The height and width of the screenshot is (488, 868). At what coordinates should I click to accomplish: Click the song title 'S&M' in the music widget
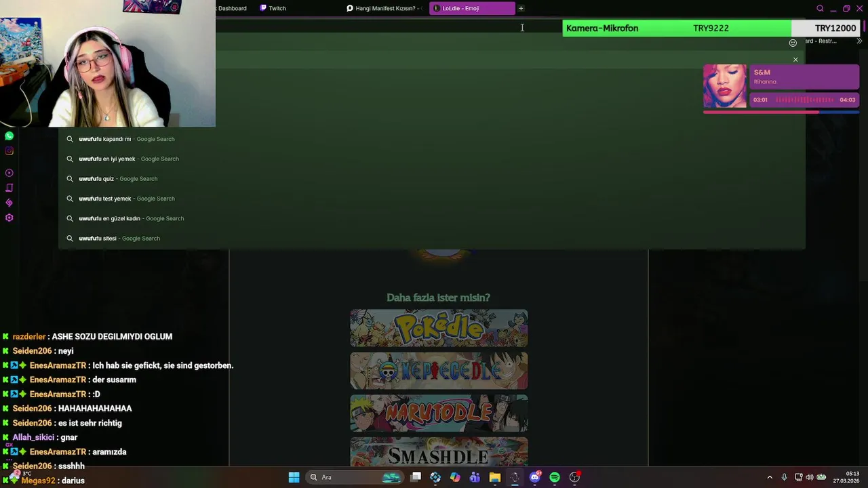(762, 73)
